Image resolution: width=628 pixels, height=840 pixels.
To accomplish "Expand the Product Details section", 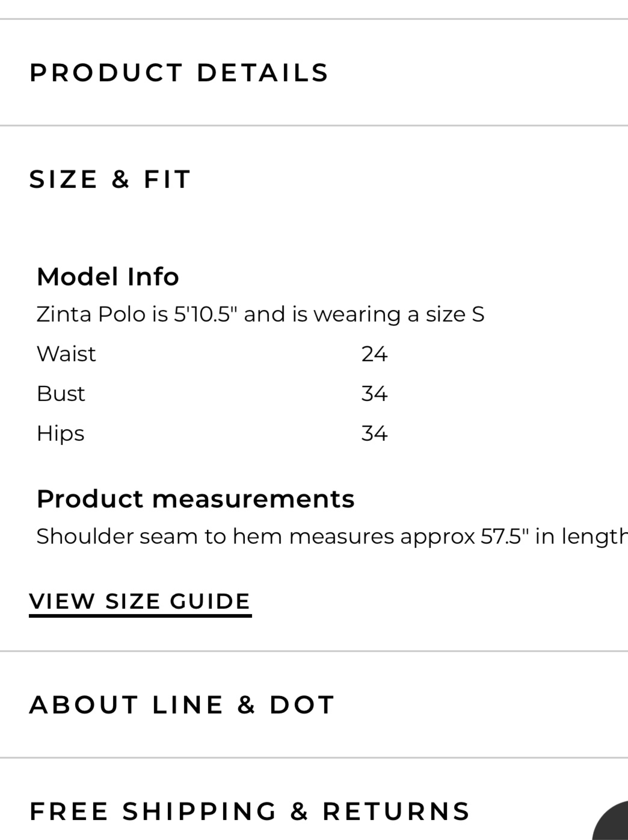I will (314, 72).
